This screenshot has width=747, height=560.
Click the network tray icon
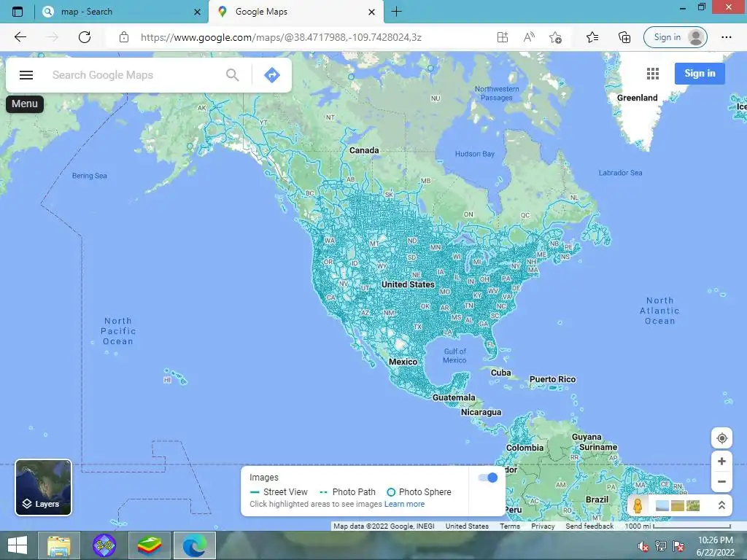pos(661,546)
